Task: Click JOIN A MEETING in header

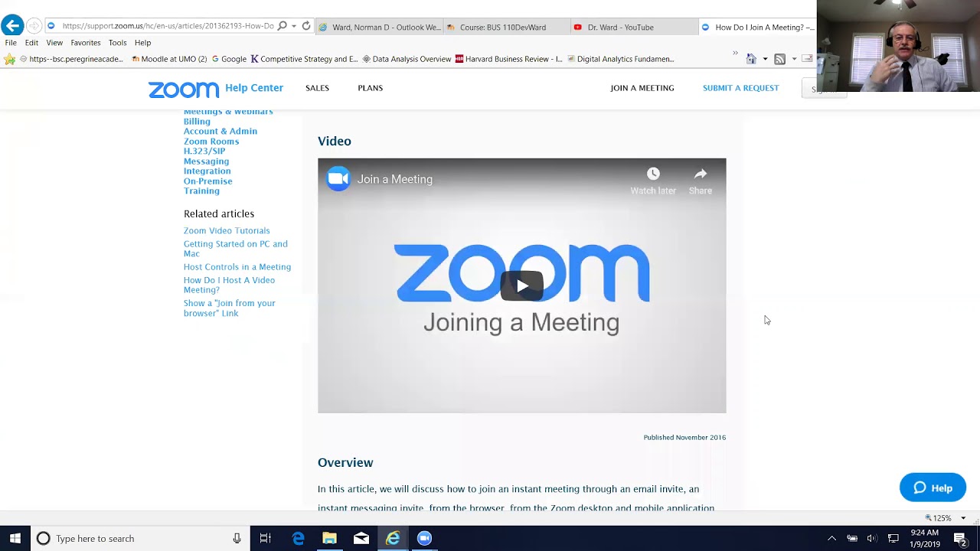Action: point(642,88)
